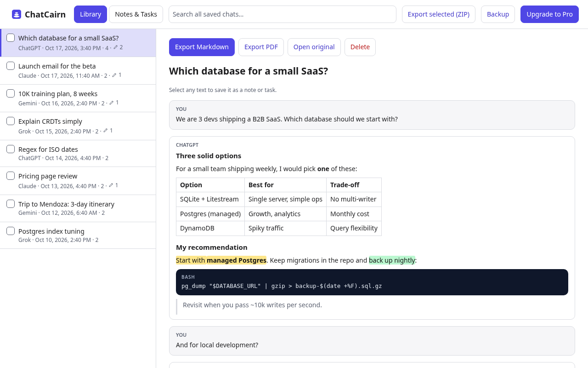Open the "Launch email for the beta" chat

[x=78, y=70]
